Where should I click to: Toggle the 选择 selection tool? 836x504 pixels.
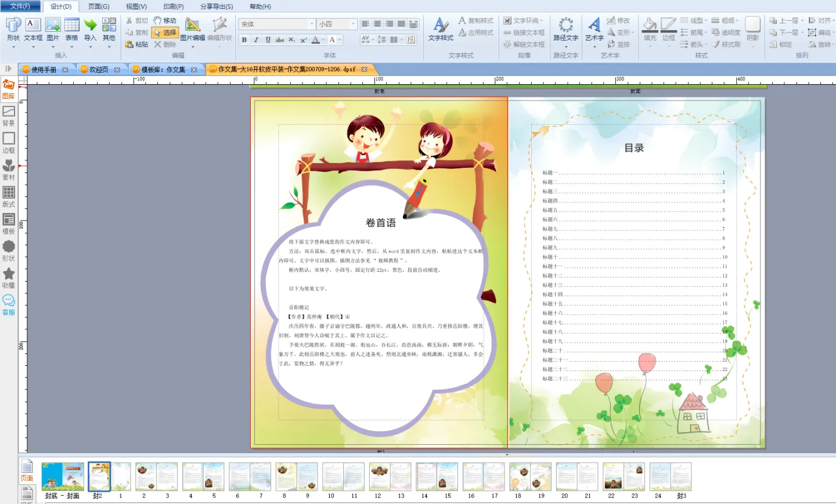point(165,33)
